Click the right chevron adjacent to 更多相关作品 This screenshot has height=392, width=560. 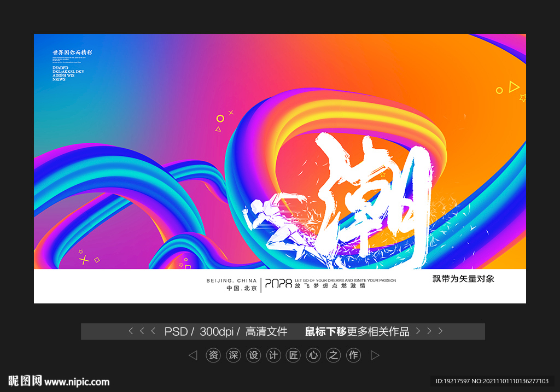(x=418, y=331)
